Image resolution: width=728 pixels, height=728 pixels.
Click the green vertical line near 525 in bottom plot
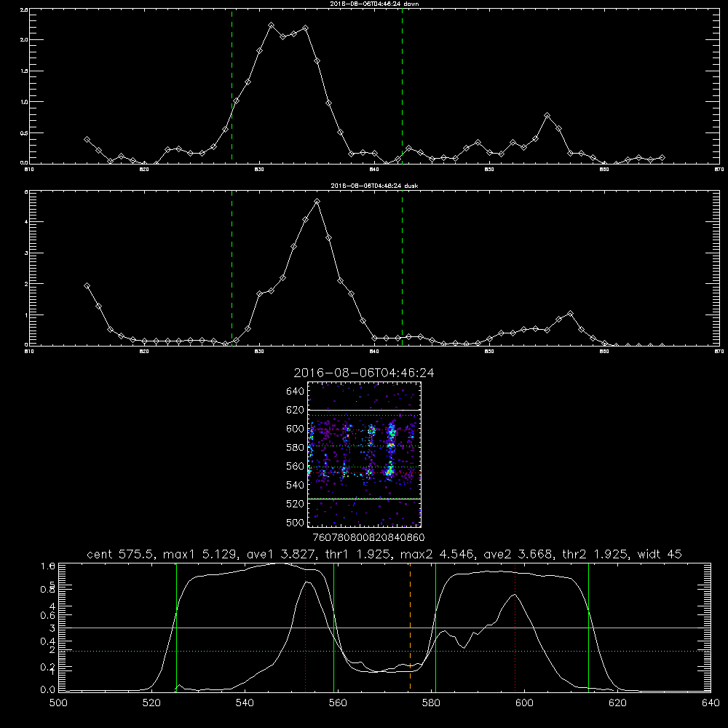pos(176,627)
